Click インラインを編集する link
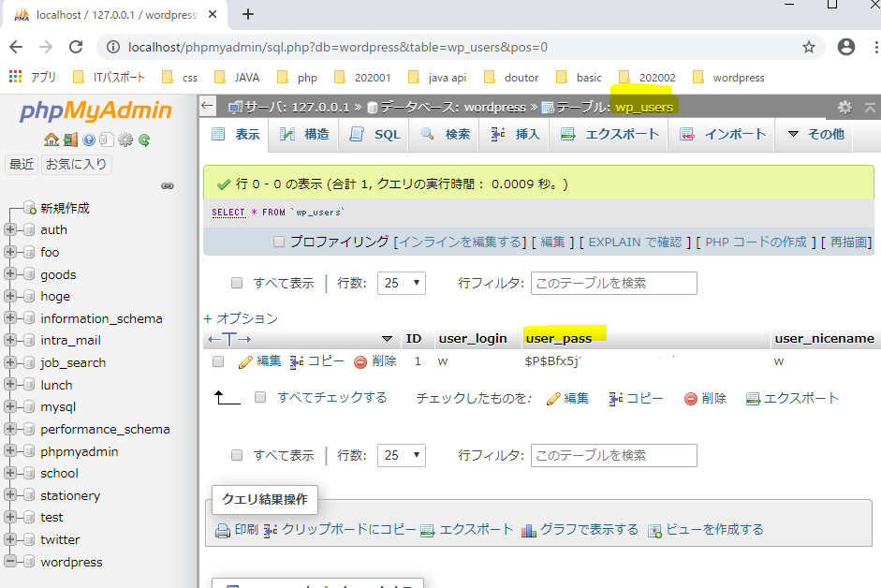This screenshot has width=881, height=588. (461, 242)
